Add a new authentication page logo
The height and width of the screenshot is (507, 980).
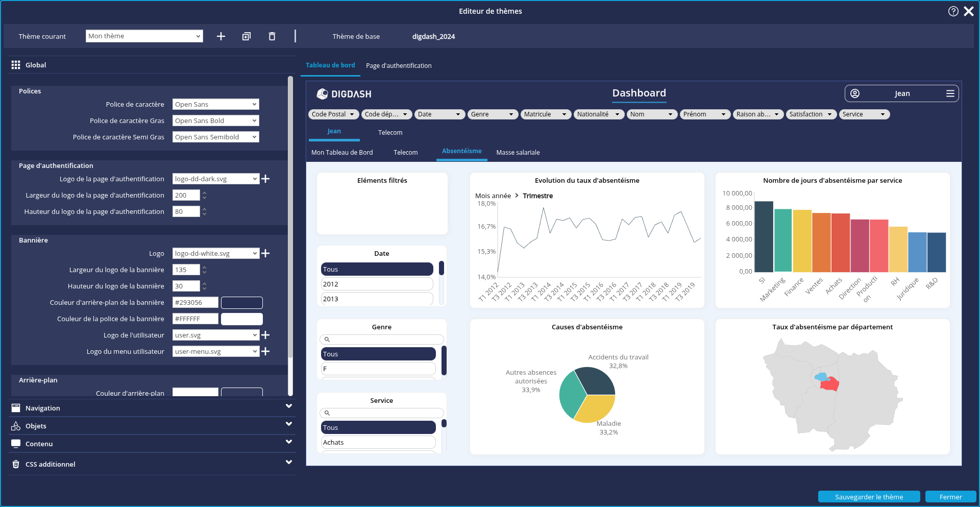(265, 179)
